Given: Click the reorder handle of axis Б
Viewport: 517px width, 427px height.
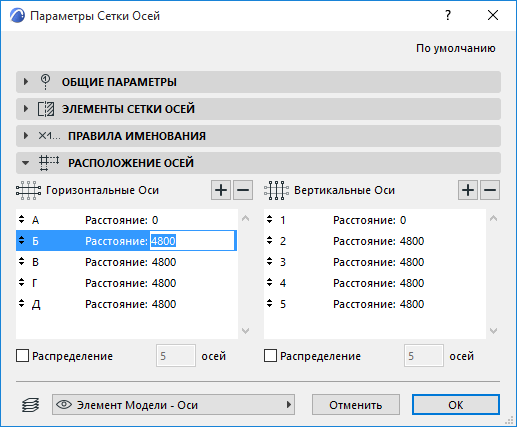Looking at the screenshot, I should [x=22, y=241].
